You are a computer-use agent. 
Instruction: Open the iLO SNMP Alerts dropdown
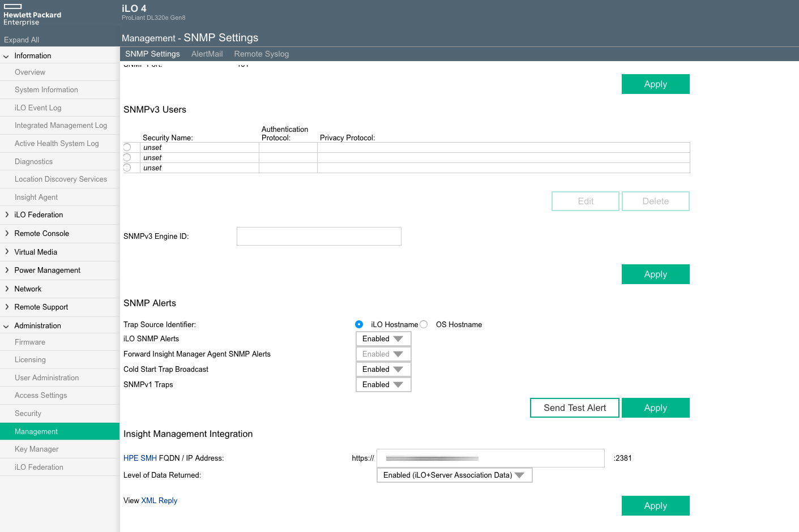[x=383, y=338]
